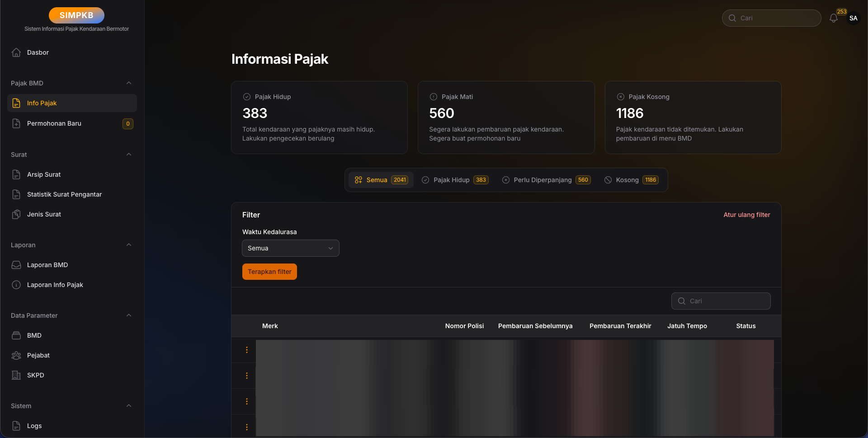This screenshot has width=868, height=438.
Task: Click the Atur ulang filter link
Action: [747, 215]
